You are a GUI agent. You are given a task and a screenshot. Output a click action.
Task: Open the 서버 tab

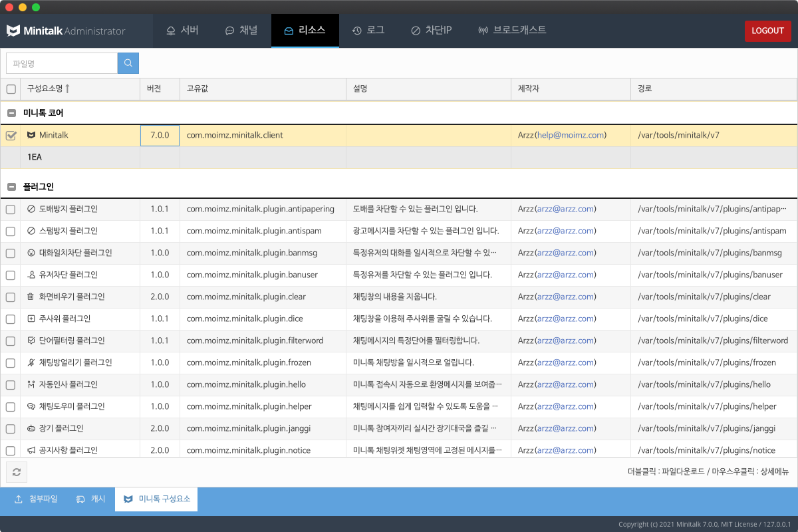182,31
